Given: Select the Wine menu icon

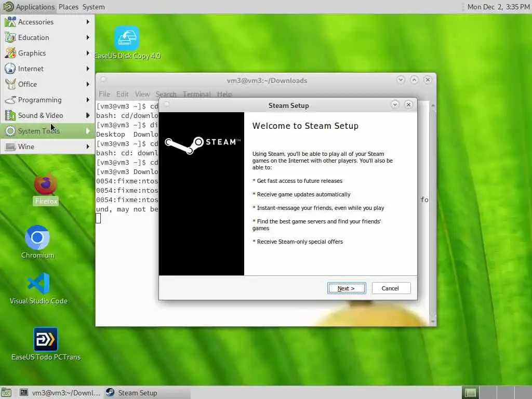Looking at the screenshot, I should pyautogui.click(x=10, y=147).
